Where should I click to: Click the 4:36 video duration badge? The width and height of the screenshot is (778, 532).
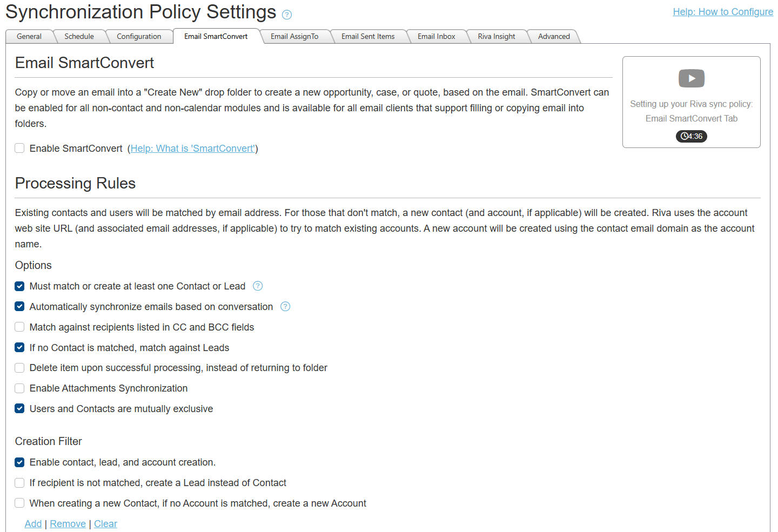pos(691,136)
